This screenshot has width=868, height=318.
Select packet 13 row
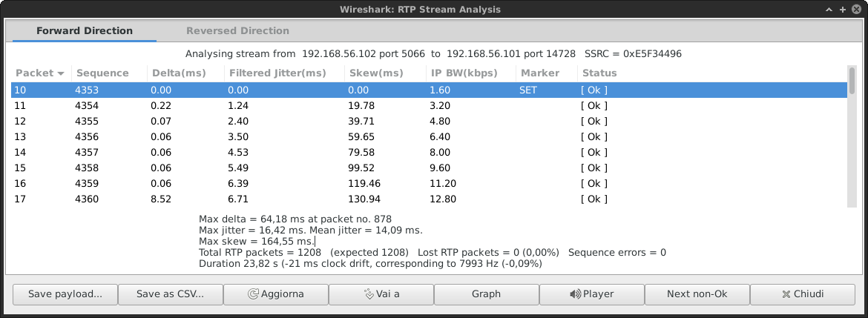429,136
